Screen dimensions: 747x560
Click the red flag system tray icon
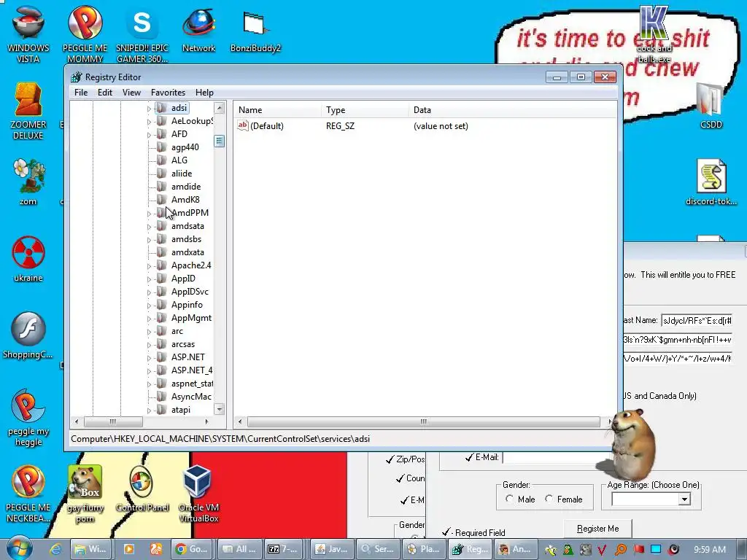pos(638,549)
